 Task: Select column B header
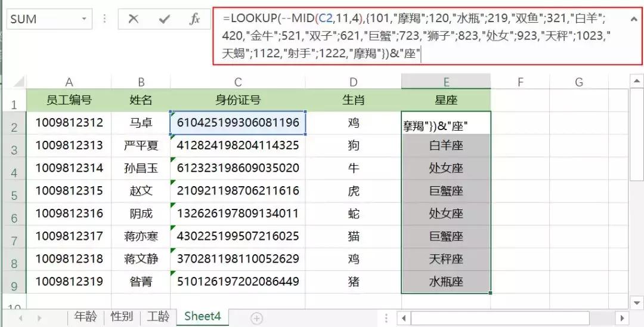[141, 82]
